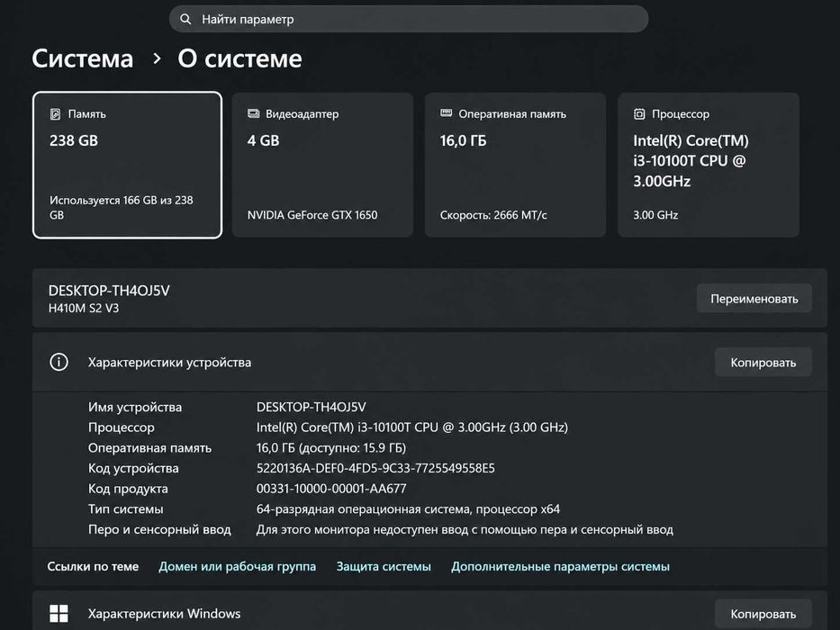Viewport: 840px width, 630px height.
Task: Expand "Характеристики Windows" section header
Action: tap(429, 611)
